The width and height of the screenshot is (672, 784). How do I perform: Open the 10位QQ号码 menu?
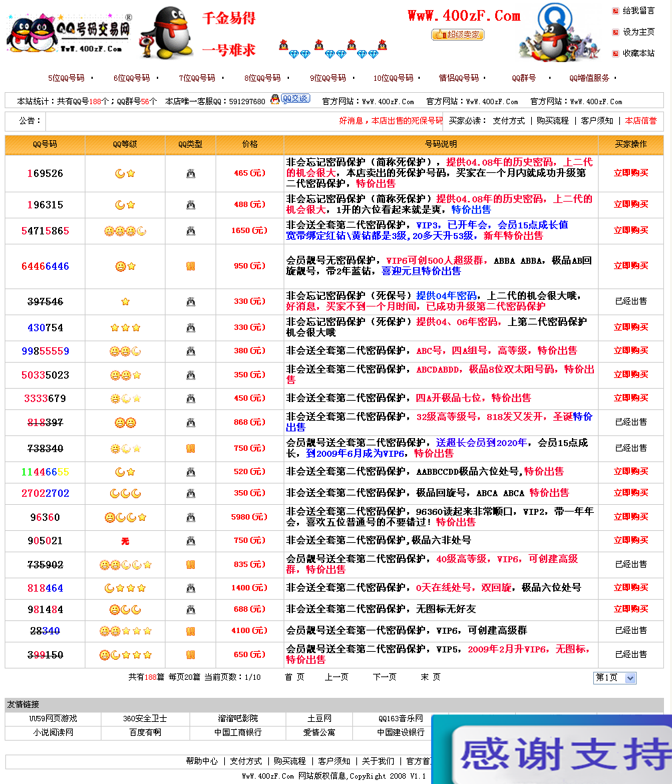click(393, 78)
